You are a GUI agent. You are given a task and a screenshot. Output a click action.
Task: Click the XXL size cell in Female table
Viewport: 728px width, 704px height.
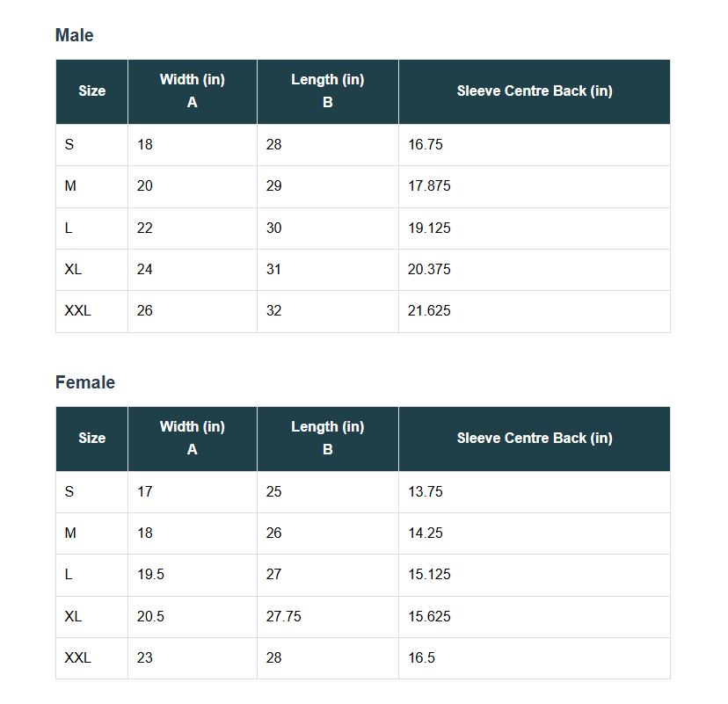coord(77,657)
